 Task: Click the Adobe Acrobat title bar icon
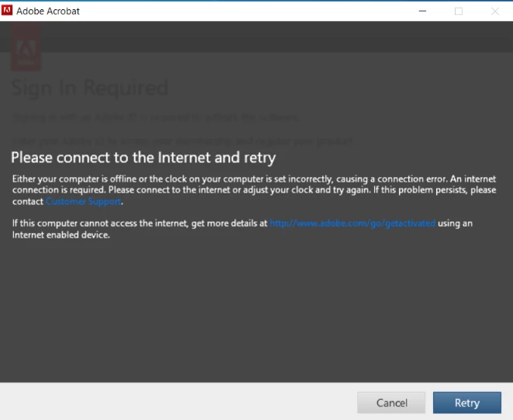click(7, 10)
